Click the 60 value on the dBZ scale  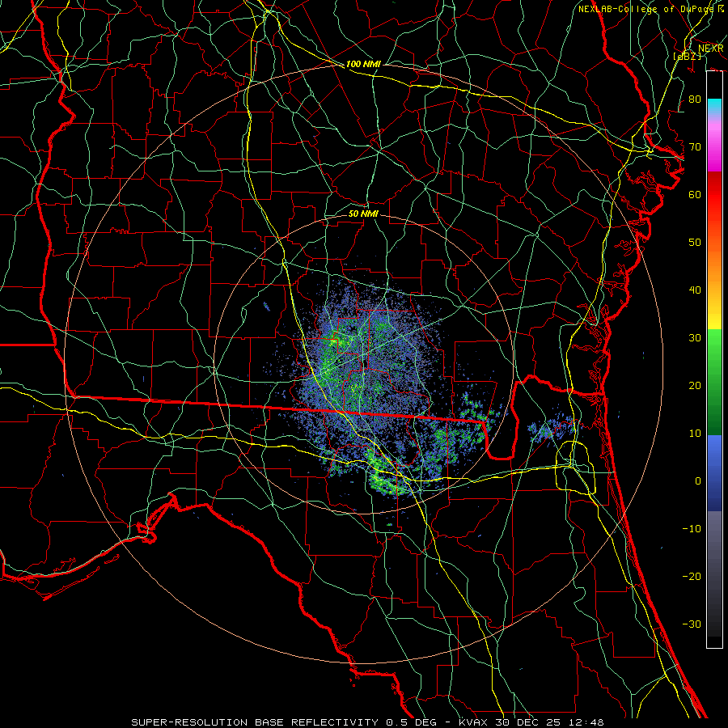point(695,194)
